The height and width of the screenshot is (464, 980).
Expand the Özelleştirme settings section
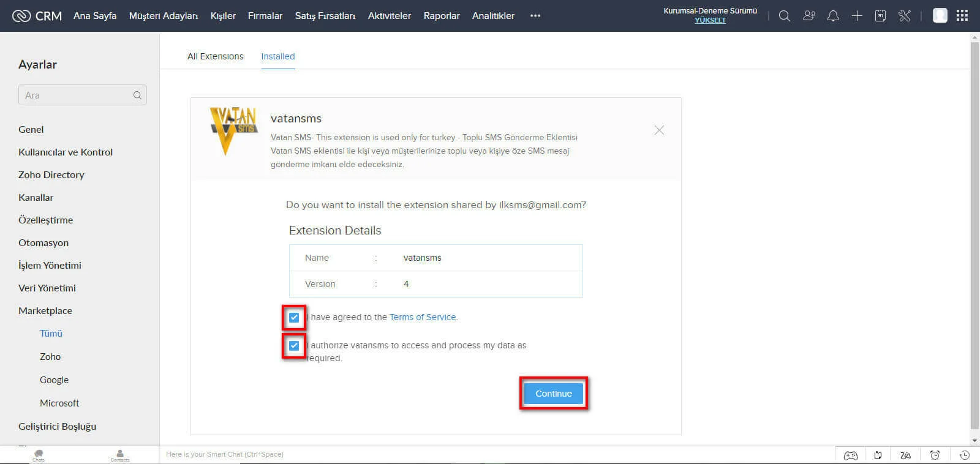pos(46,220)
